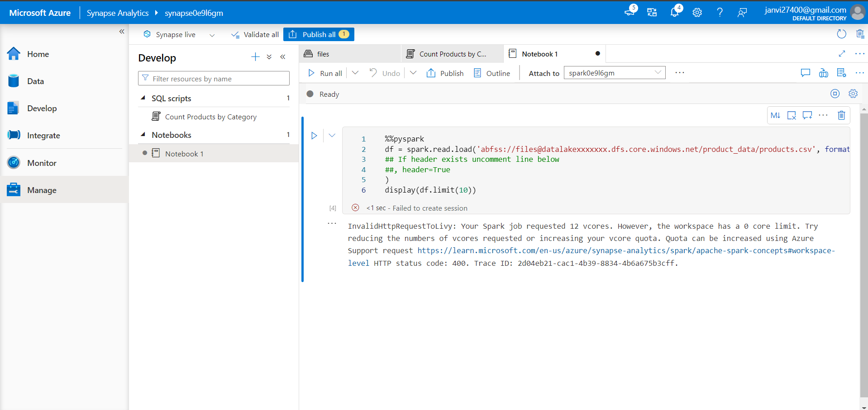This screenshot has width=868, height=410.
Task: Click synapse0e9l6gm workspace breadcrumb
Action: (x=194, y=13)
